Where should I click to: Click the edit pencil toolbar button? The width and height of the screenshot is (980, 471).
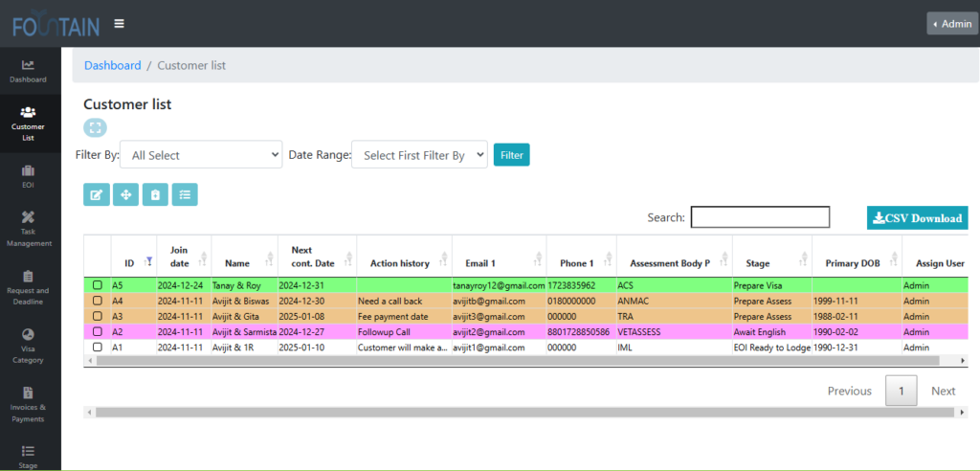(x=96, y=195)
